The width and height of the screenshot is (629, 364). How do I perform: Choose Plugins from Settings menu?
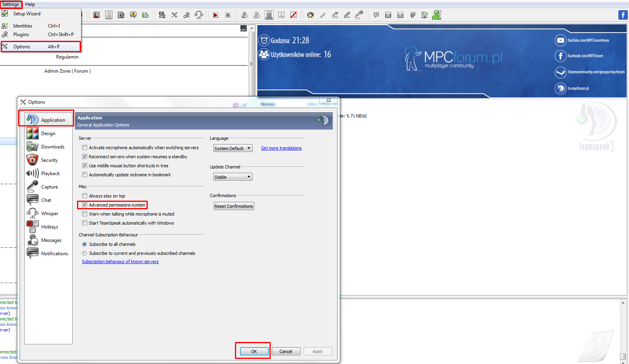[x=40, y=35]
